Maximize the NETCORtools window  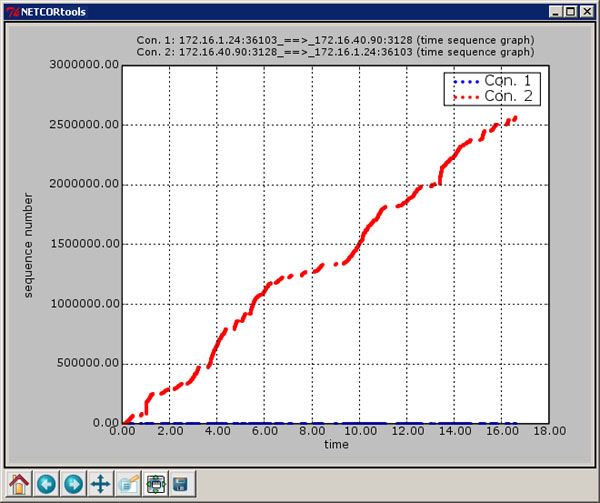(570, 12)
